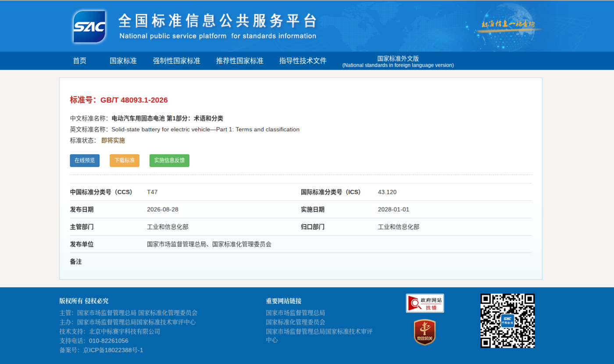Click the 主管部门 value 工业和信息化部

pos(168,227)
